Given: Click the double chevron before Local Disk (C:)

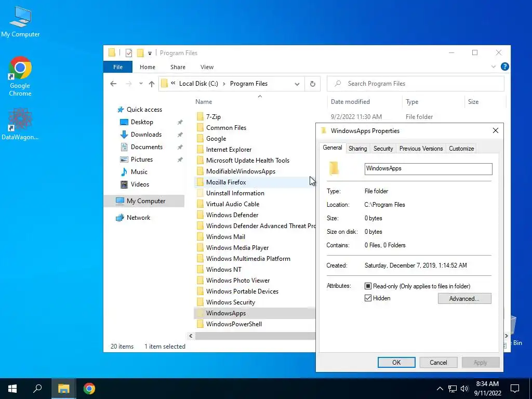Looking at the screenshot, I should [x=173, y=84].
